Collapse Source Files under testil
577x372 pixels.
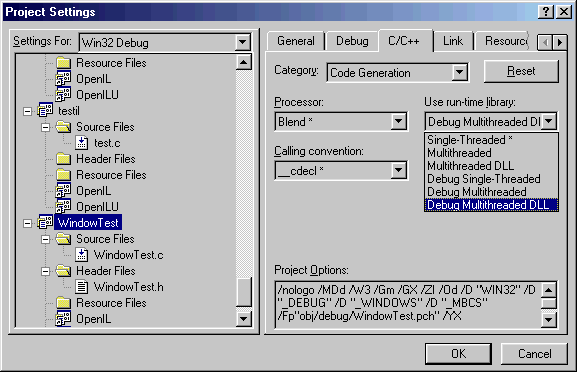(x=45, y=127)
